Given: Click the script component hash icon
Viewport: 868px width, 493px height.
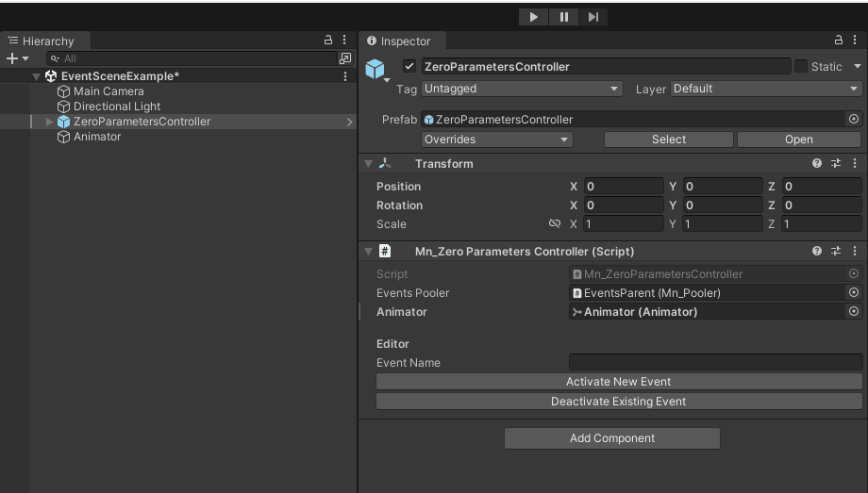Looking at the screenshot, I should click(385, 251).
